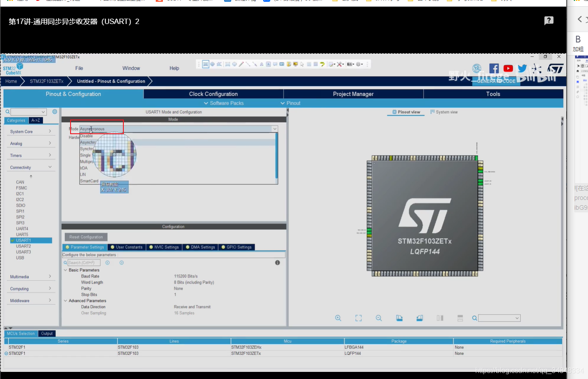This screenshot has height=379, width=588.
Task: Open User Constants tab
Action: point(126,247)
